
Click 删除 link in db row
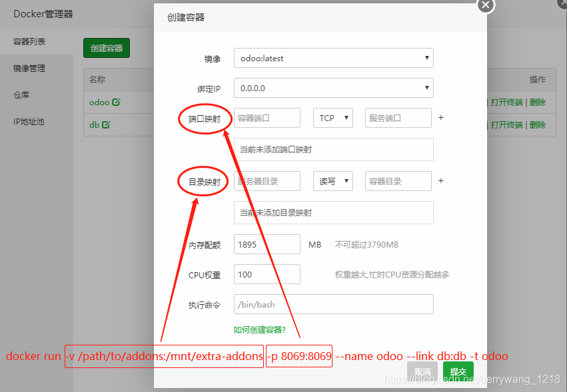537,125
